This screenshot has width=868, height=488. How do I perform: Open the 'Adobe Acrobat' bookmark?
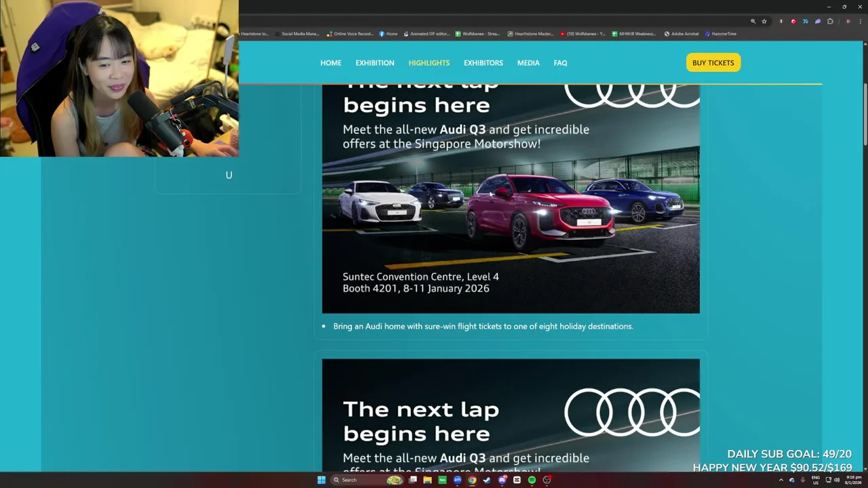tap(682, 33)
